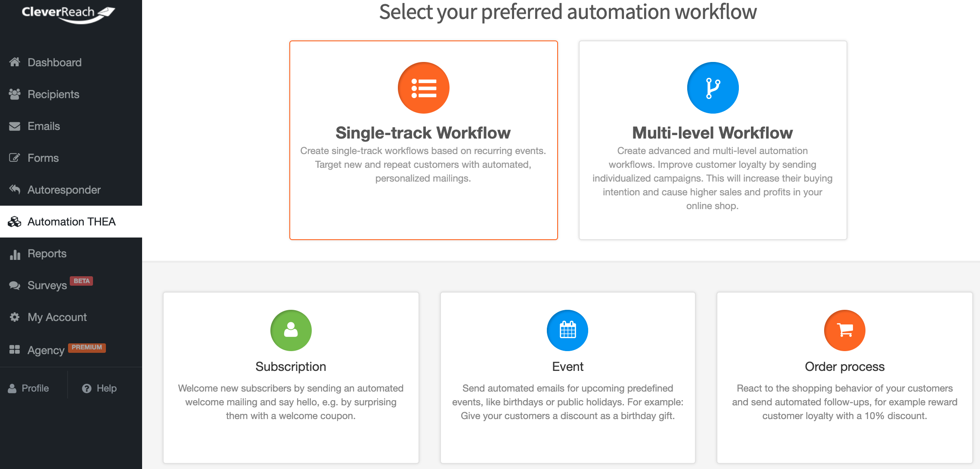Open the Profile link
This screenshot has width=980, height=469.
pyautogui.click(x=28, y=388)
